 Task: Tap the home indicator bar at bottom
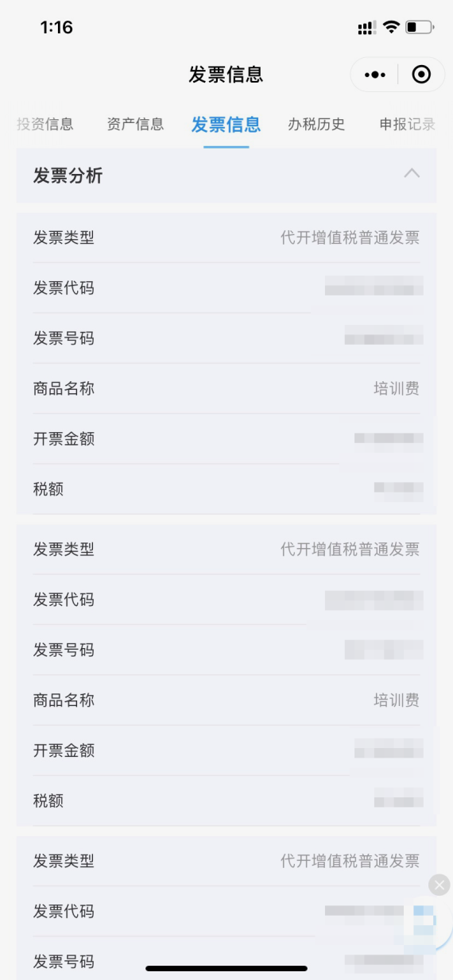pos(226,969)
